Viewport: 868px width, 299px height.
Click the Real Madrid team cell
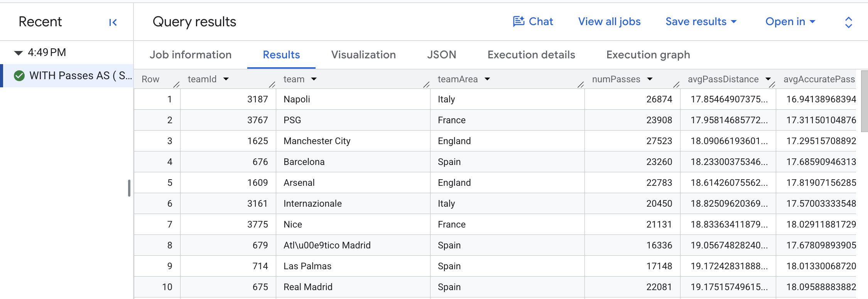pos(353,287)
